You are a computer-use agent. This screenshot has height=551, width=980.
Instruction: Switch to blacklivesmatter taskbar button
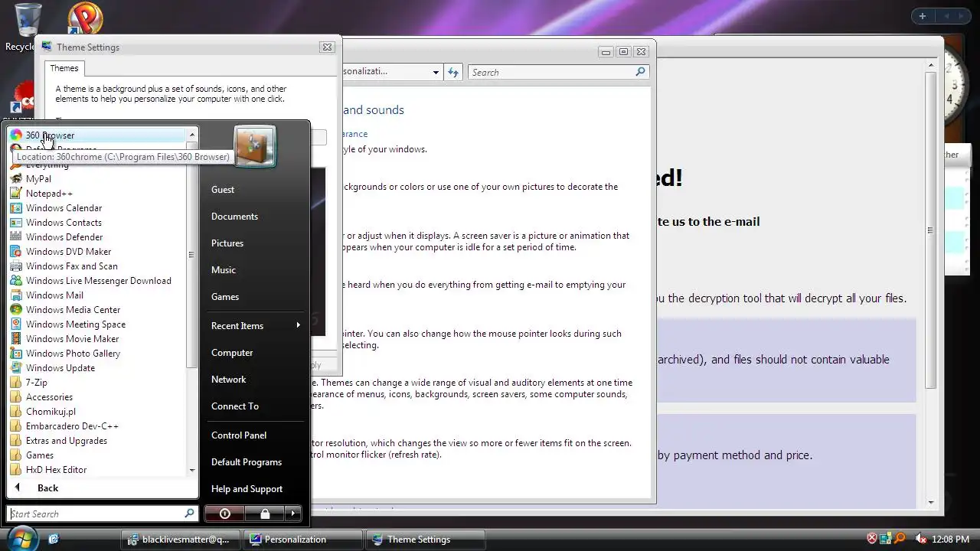pyautogui.click(x=181, y=539)
